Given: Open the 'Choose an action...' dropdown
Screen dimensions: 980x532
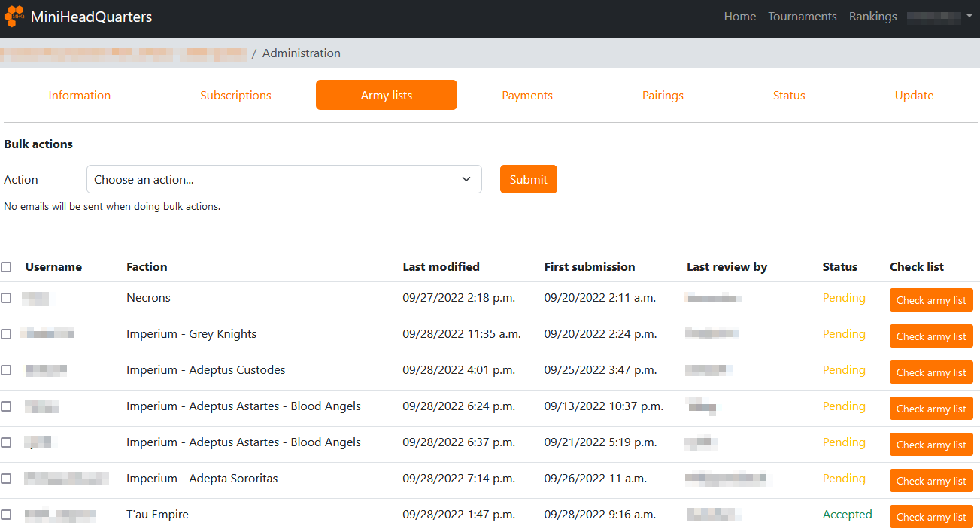Looking at the screenshot, I should pyautogui.click(x=284, y=179).
